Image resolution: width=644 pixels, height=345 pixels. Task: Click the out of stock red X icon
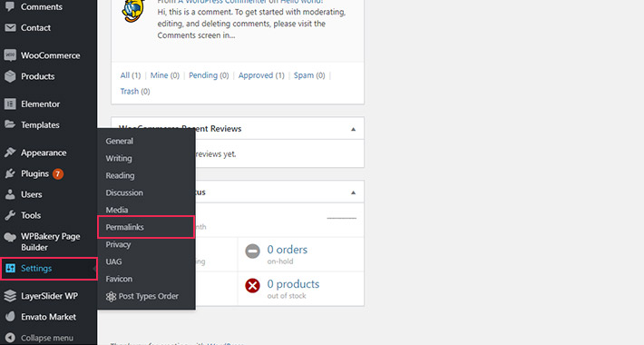pyautogui.click(x=252, y=285)
